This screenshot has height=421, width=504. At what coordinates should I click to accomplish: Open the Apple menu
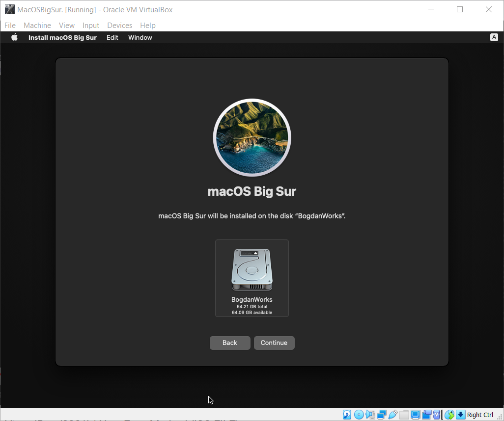(x=14, y=37)
